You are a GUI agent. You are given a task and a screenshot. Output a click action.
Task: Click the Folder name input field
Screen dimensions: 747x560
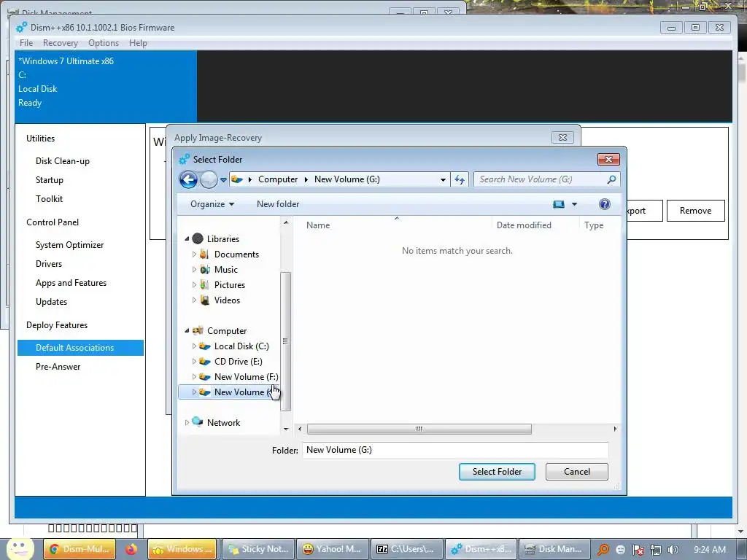455,450
